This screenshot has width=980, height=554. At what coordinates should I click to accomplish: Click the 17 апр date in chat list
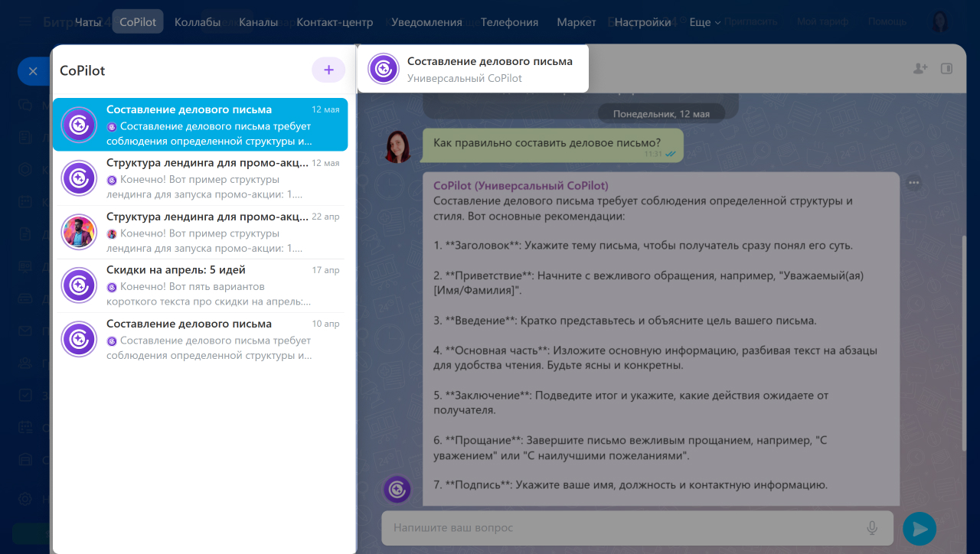[325, 270]
